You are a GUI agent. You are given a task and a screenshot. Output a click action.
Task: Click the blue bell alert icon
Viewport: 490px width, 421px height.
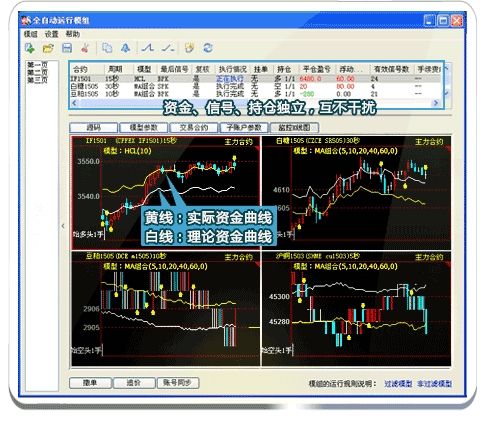(x=125, y=48)
